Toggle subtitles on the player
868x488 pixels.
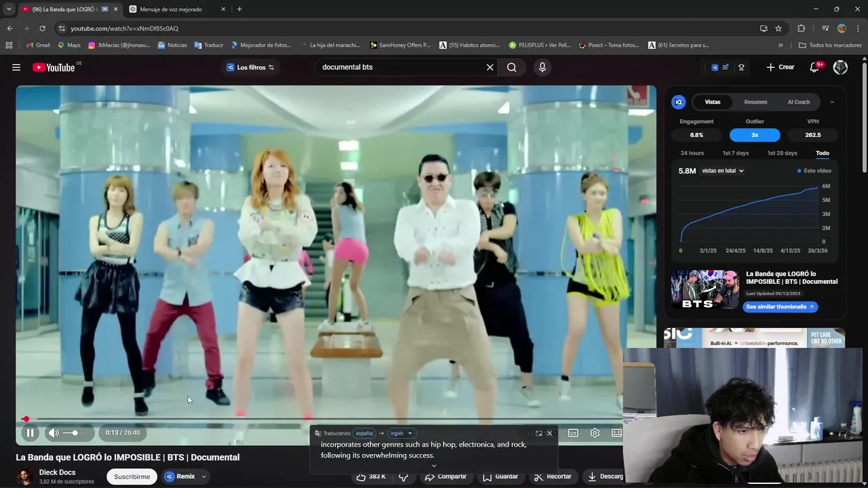pos(573,432)
